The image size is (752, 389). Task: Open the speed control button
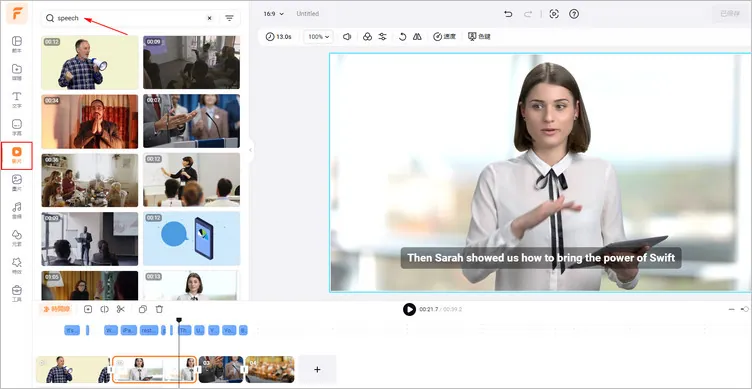444,36
